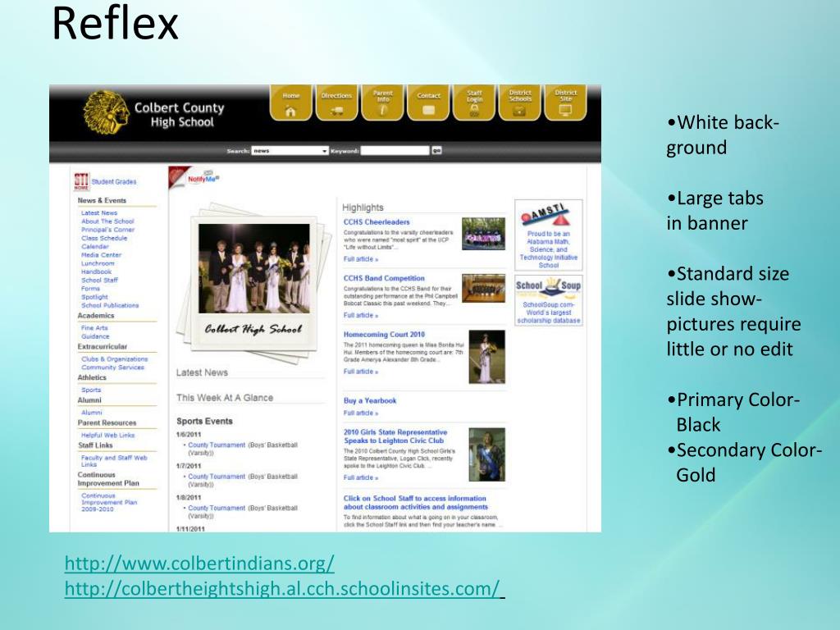This screenshot has height=630, width=840.
Task: Click the homecoming queen thumbnail
Action: click(486, 357)
